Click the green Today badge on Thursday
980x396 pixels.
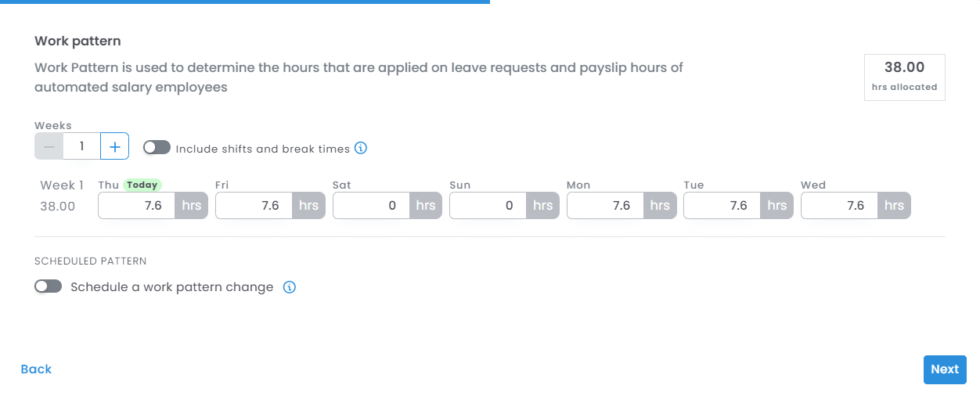coord(142,185)
